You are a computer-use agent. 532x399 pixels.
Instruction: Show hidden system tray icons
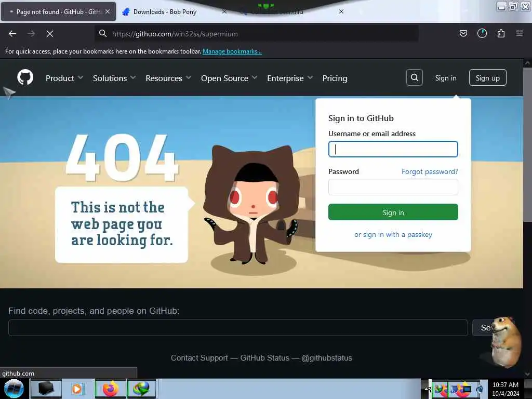click(x=426, y=389)
